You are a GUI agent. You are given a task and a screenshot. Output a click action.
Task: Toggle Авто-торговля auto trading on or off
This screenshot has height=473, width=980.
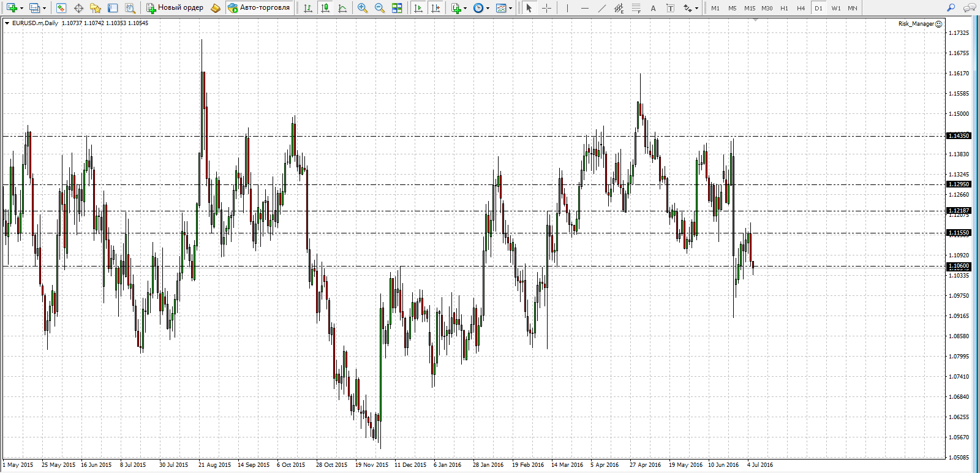pos(258,8)
